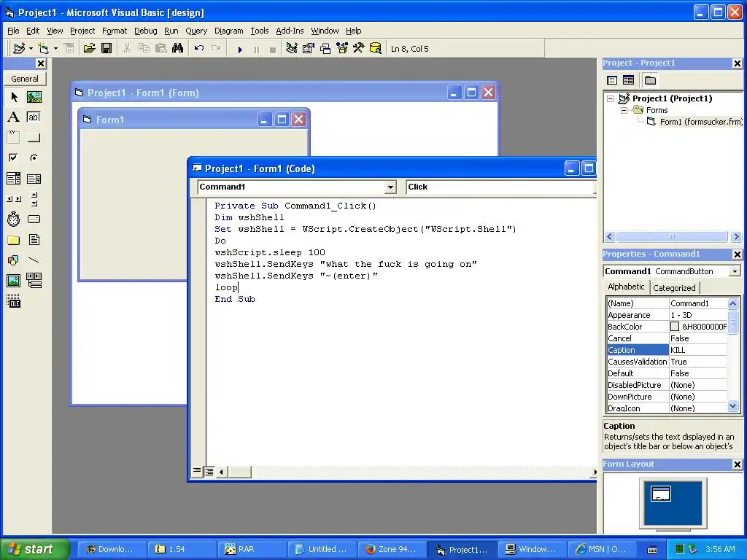747x560 pixels.
Task: Pick the VScrollBar control in toolbox
Action: 34,199
